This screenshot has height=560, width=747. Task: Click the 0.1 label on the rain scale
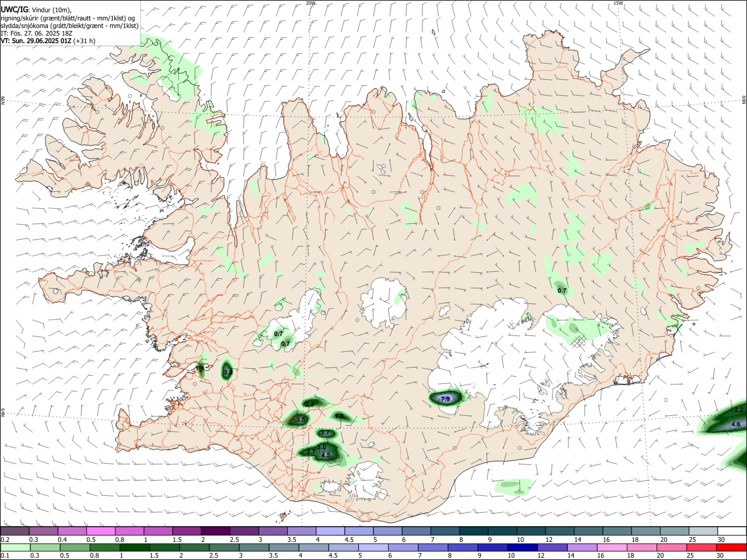click(x=4, y=556)
